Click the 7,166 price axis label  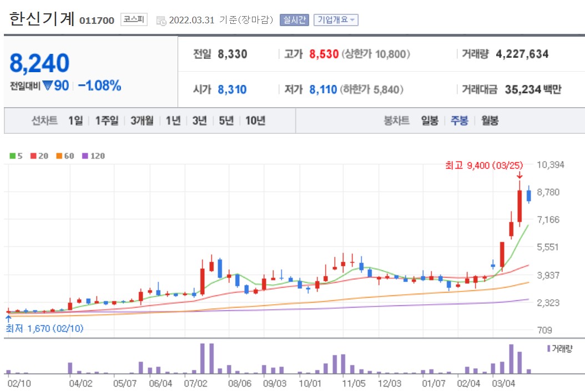pos(548,219)
